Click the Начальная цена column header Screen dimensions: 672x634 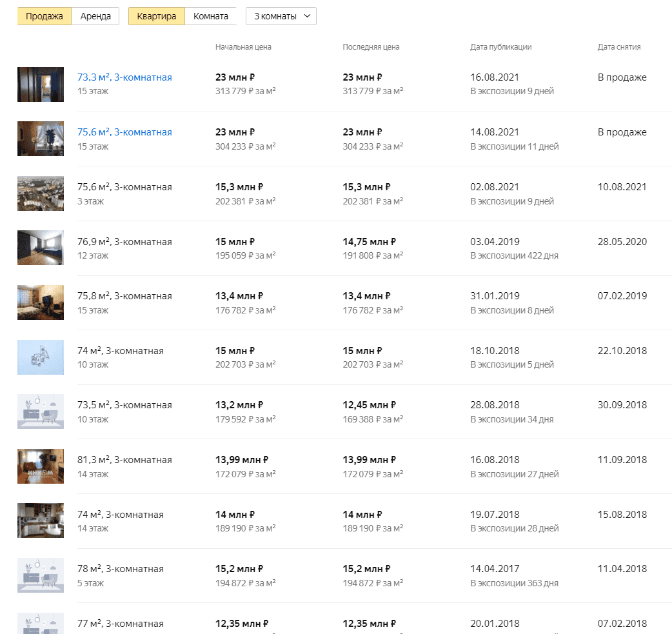(243, 46)
